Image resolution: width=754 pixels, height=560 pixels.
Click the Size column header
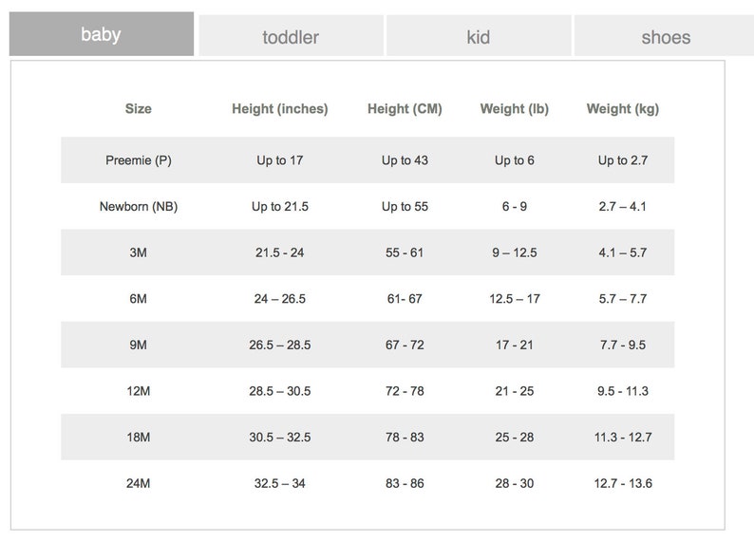click(139, 108)
